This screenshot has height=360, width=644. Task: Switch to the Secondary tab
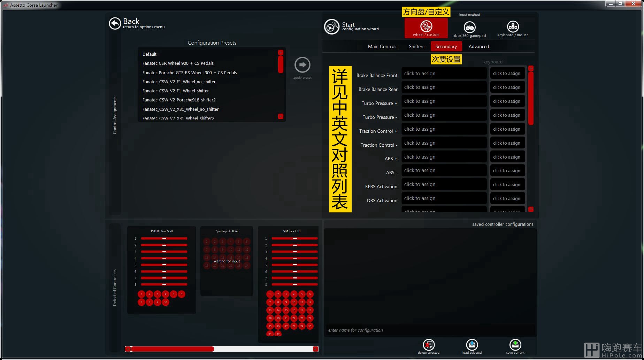446,46
